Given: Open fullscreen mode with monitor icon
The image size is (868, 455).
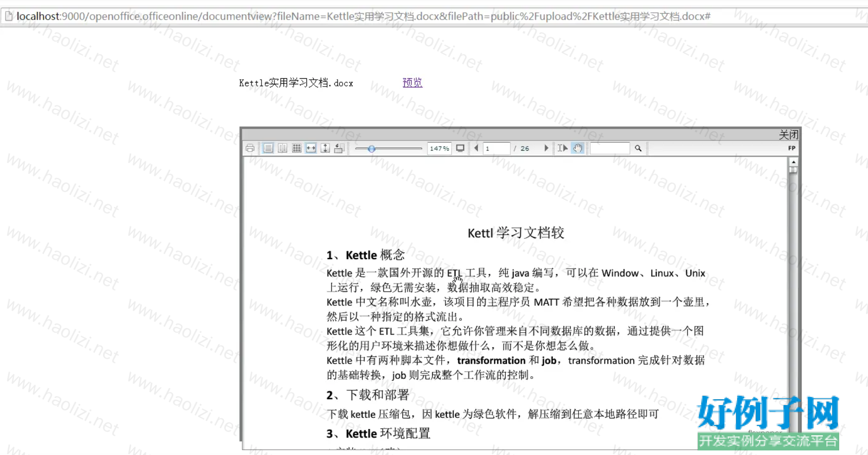Looking at the screenshot, I should coord(461,148).
